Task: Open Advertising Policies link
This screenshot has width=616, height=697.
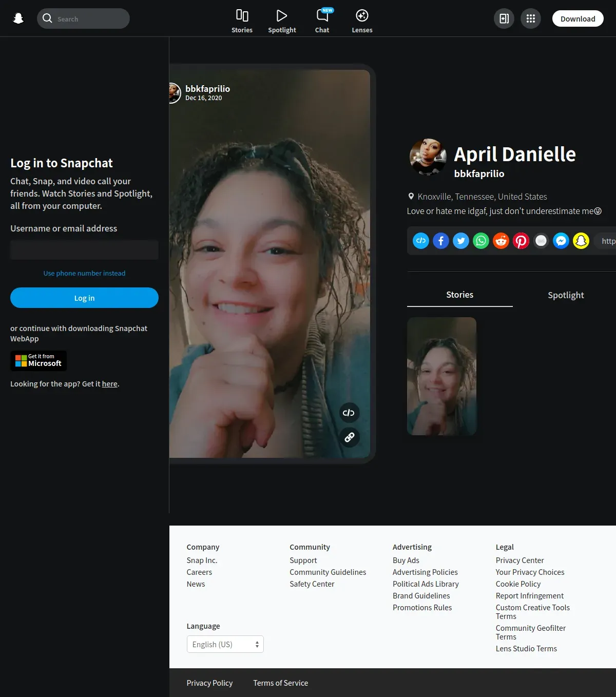Action: pyautogui.click(x=425, y=572)
